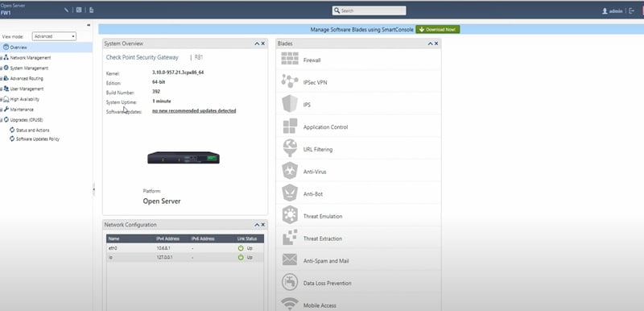Open the View mode dropdown

[54, 36]
